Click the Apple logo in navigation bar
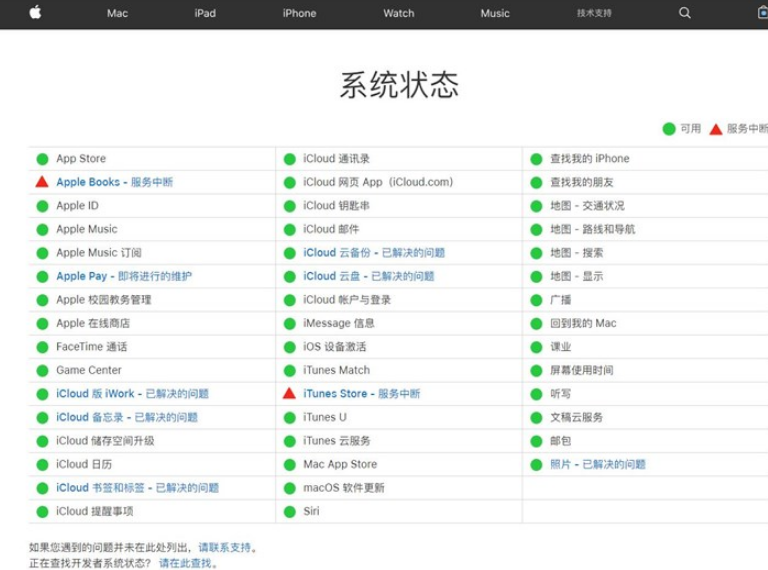The width and height of the screenshot is (768, 570). [35, 12]
